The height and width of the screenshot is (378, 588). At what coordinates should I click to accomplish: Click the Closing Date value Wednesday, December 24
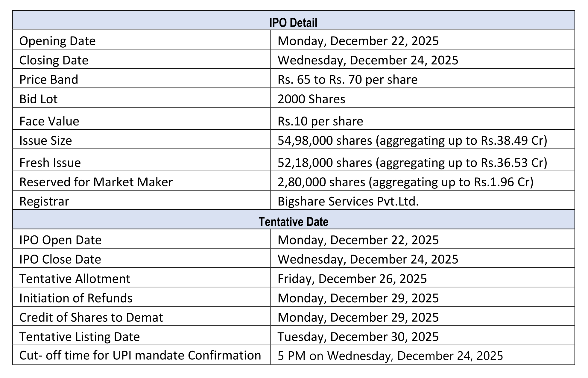[x=368, y=60]
